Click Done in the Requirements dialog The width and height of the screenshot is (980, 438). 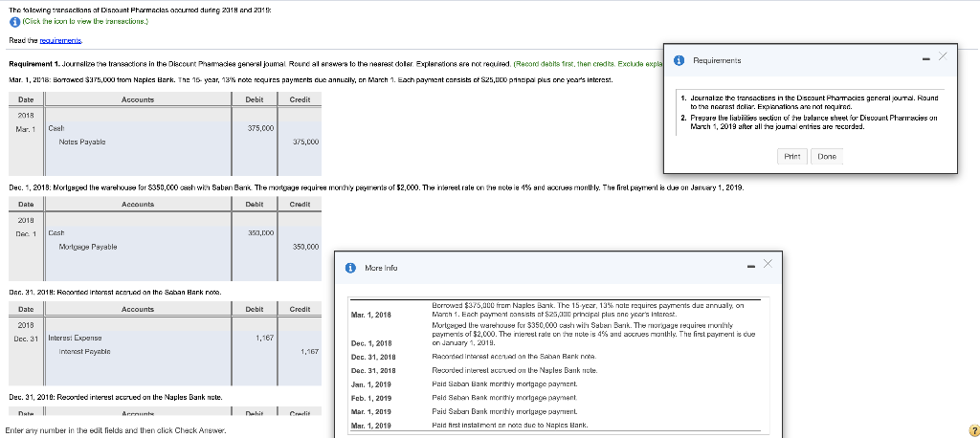(827, 156)
